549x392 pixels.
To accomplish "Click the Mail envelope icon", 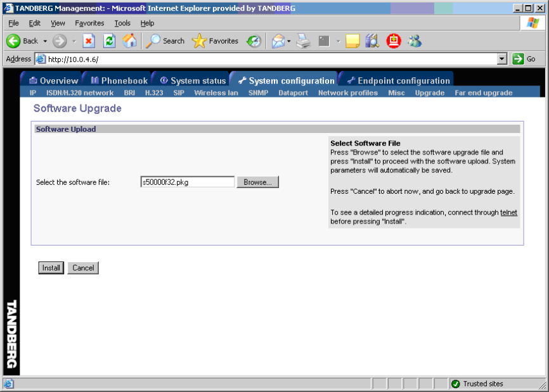I will coord(278,41).
